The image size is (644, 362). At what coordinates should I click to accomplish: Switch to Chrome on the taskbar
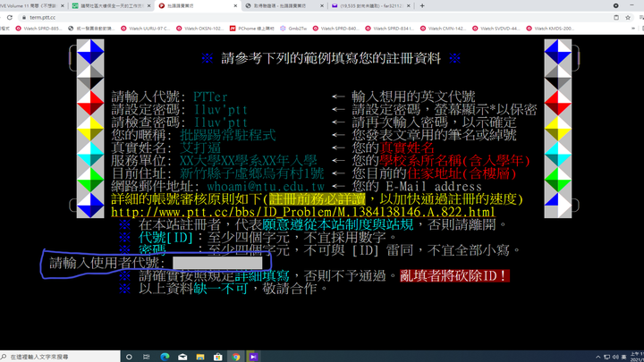(236, 357)
